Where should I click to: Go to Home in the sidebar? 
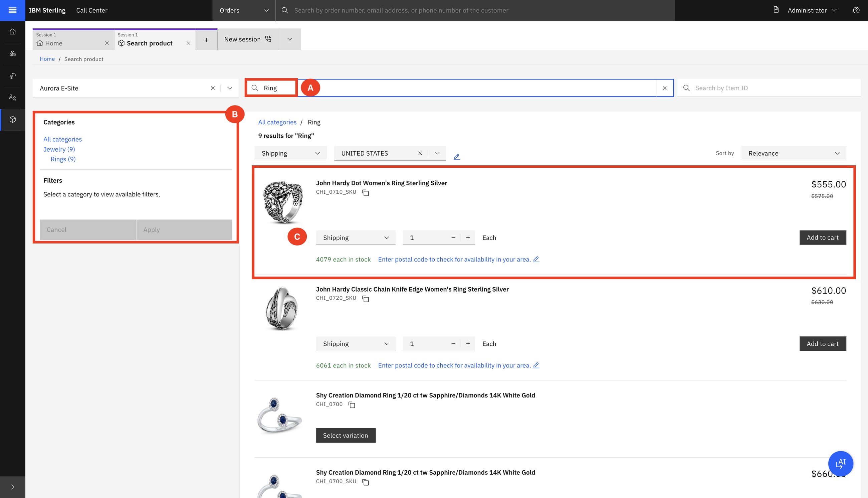tap(13, 32)
